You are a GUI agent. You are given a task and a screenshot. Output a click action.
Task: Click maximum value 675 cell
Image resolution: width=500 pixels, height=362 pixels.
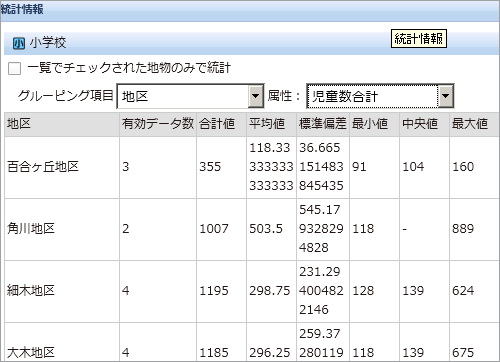[475, 342]
